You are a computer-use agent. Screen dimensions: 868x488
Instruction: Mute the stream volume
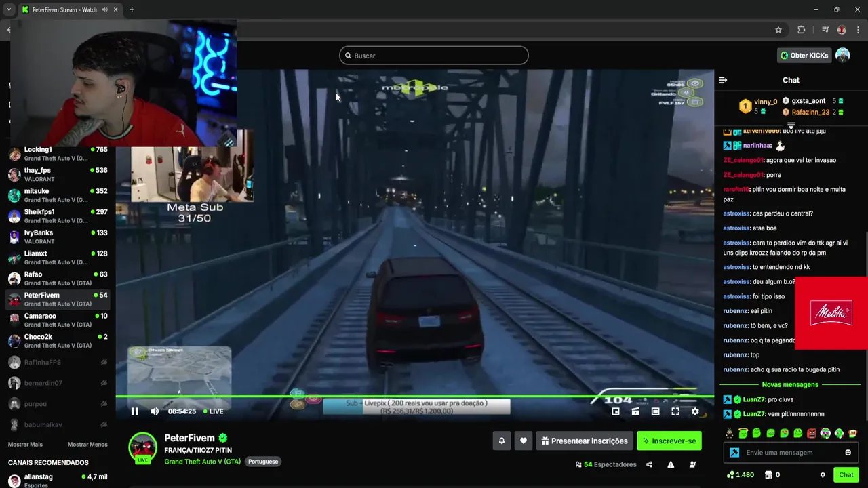pyautogui.click(x=155, y=411)
